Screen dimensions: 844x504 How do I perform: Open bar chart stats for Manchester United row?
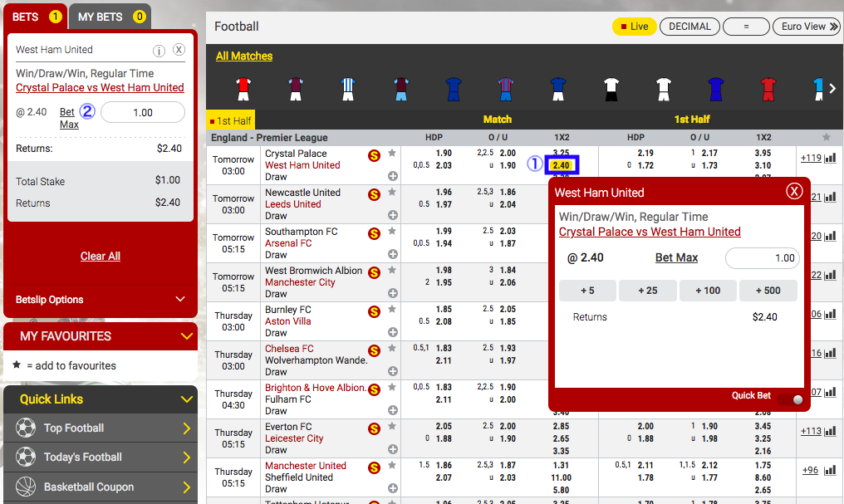click(x=831, y=470)
